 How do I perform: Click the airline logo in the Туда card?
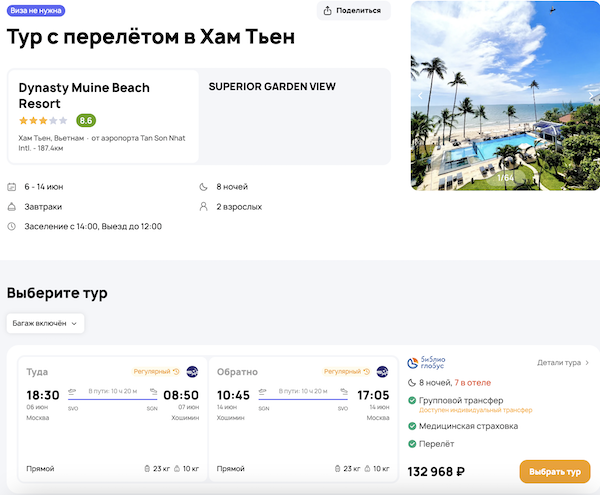pos(191,372)
